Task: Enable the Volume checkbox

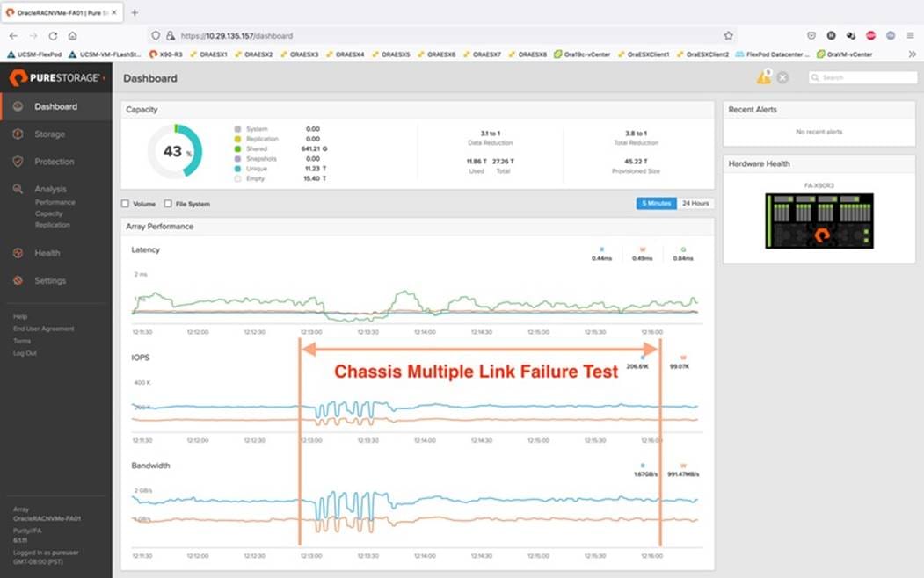Action: coord(125,204)
